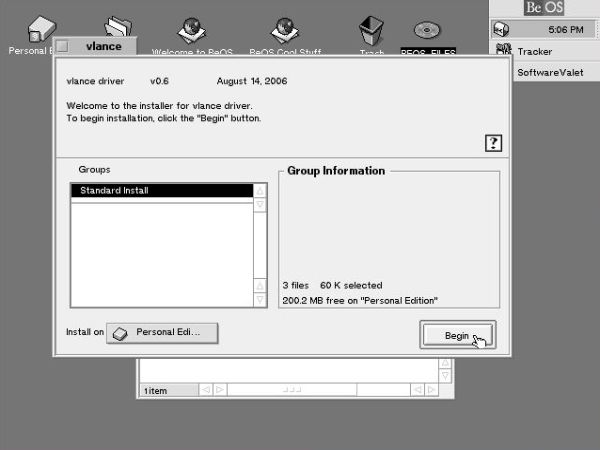Screen dimensions: 600x450
Task: Click the vlance window title tab
Action: (103, 46)
